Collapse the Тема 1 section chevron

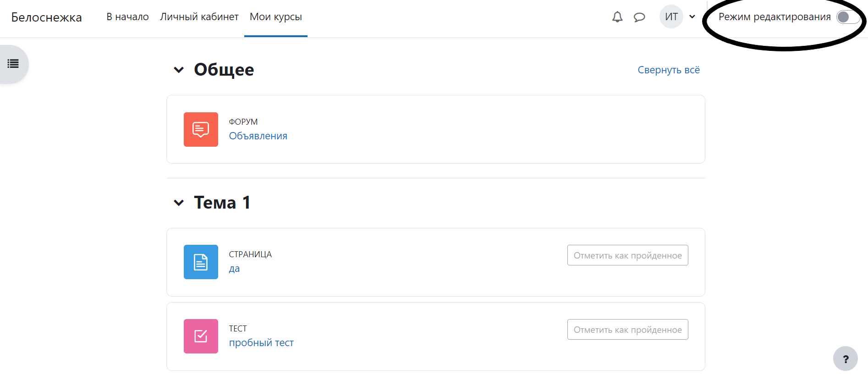[x=179, y=203]
